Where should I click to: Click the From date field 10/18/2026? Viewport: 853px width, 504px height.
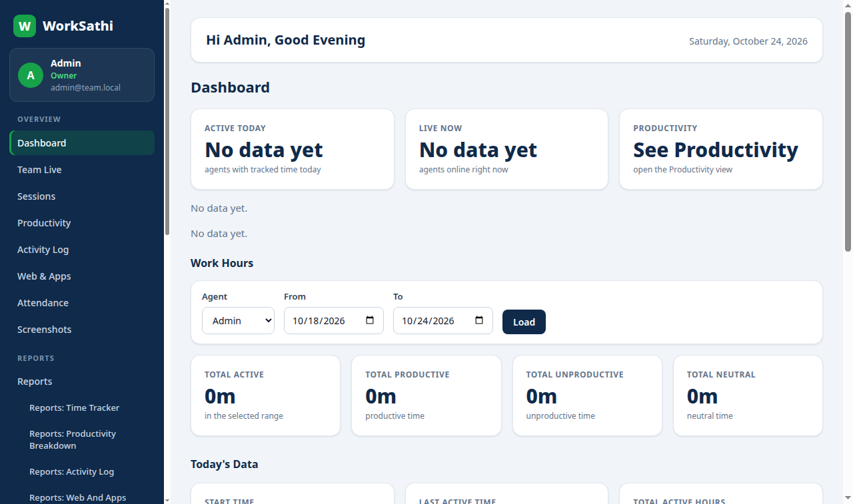tap(334, 320)
